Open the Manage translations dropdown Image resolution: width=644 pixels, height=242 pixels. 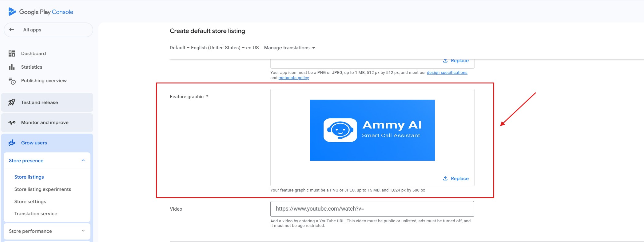289,48
